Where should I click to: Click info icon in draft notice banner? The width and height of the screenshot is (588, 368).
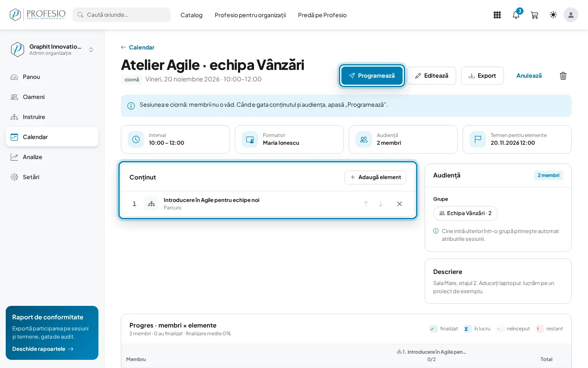[x=131, y=106]
